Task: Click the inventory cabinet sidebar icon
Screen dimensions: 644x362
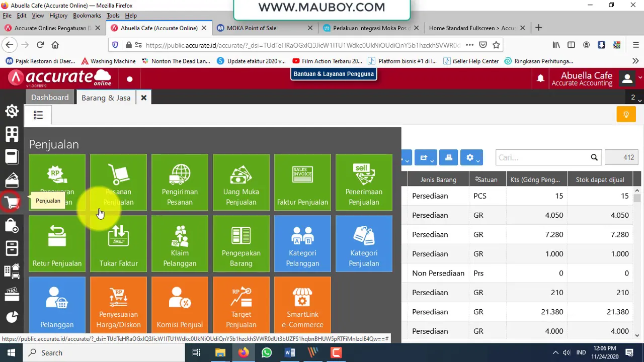Action: pos(12,248)
